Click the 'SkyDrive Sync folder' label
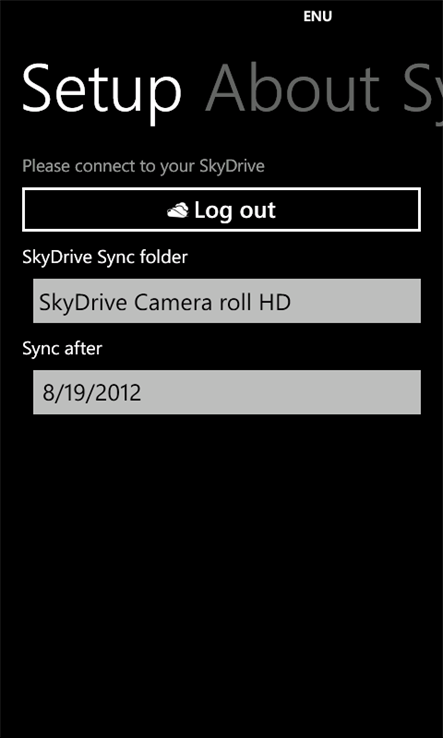The image size is (443, 738). point(105,257)
